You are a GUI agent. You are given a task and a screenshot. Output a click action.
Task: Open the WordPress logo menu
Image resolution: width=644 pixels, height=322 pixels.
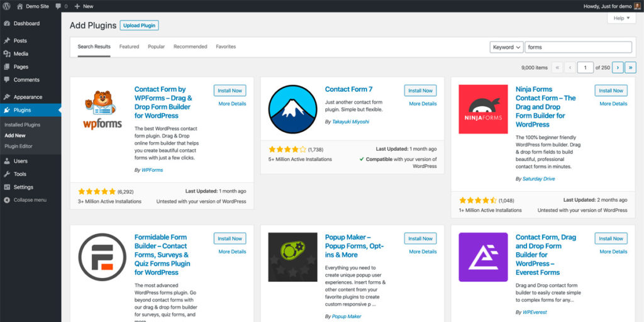pos(6,6)
